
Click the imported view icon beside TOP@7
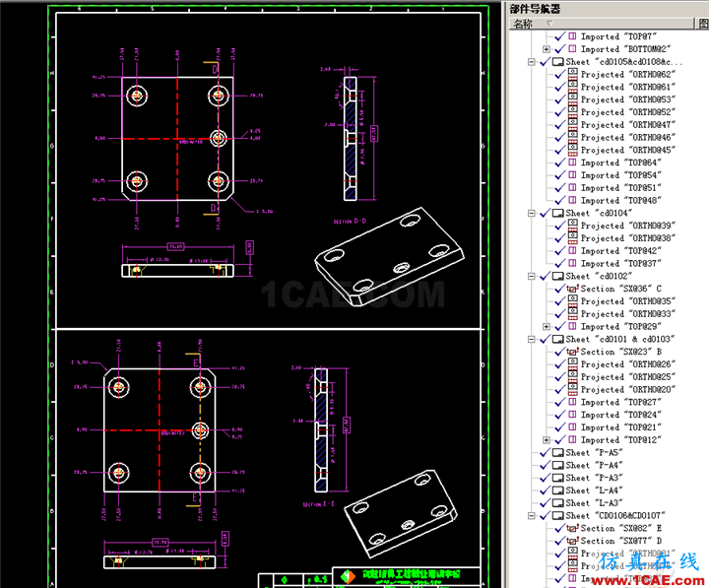[572, 35]
